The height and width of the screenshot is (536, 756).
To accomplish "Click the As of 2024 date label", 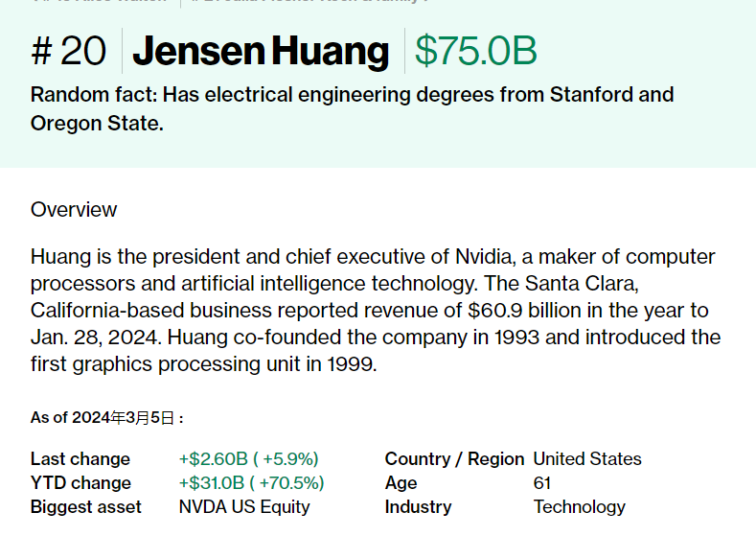I will click(x=107, y=418).
